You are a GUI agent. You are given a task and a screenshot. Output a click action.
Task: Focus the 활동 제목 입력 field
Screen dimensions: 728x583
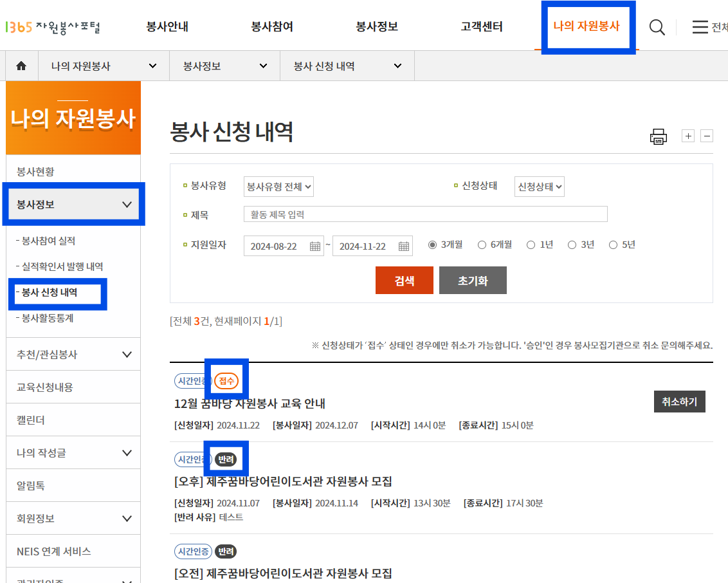click(425, 214)
